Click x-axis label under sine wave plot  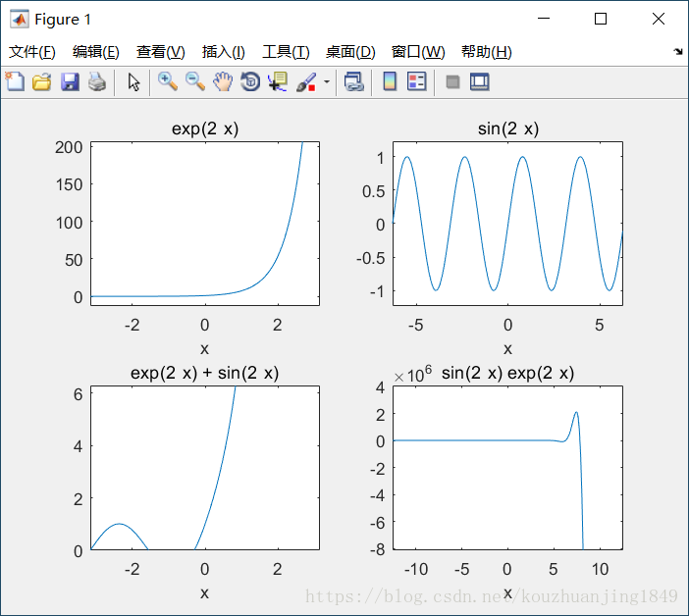pyautogui.click(x=507, y=349)
